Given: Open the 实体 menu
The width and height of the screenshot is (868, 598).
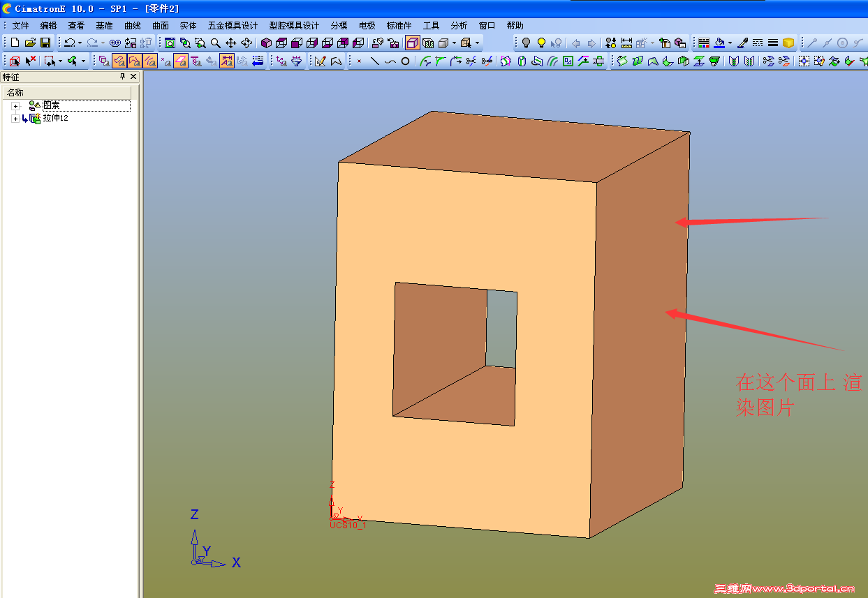Looking at the screenshot, I should 188,25.
